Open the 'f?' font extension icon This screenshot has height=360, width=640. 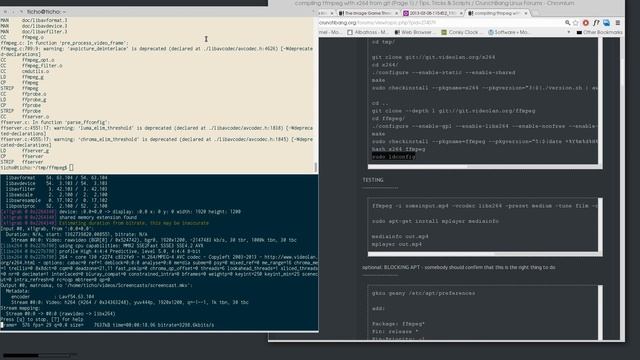point(596,23)
